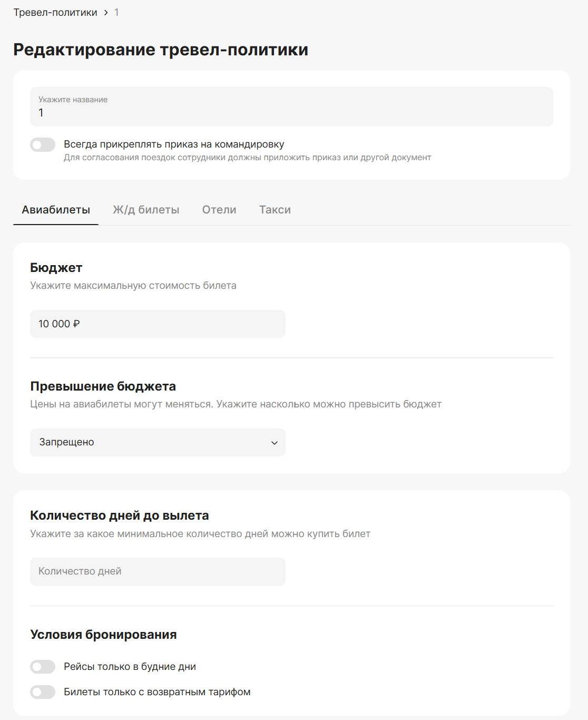Screen dimensions: 588x720
Task: Enable Рейсы только в будние дни switch
Action: pyautogui.click(x=43, y=667)
